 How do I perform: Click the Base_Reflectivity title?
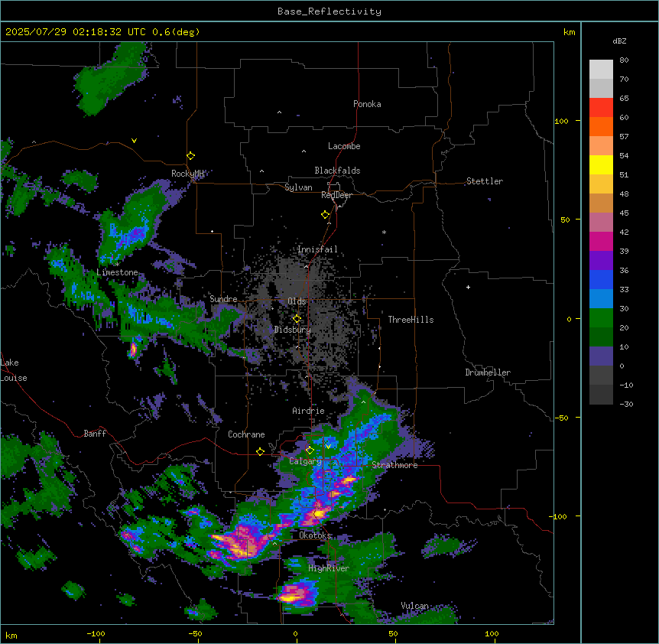click(x=329, y=11)
